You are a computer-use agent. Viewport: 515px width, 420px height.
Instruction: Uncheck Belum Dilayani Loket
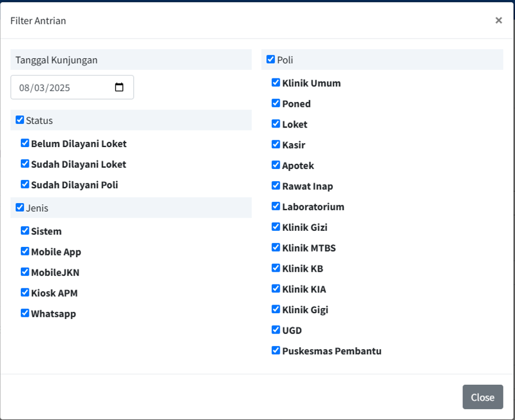tap(25, 143)
